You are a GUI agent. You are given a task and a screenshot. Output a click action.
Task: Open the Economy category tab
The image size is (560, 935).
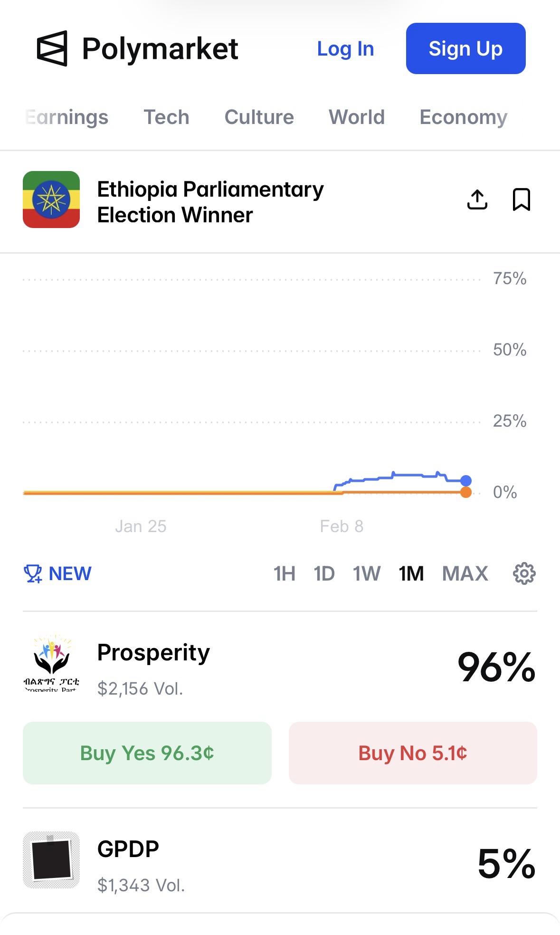tap(463, 117)
